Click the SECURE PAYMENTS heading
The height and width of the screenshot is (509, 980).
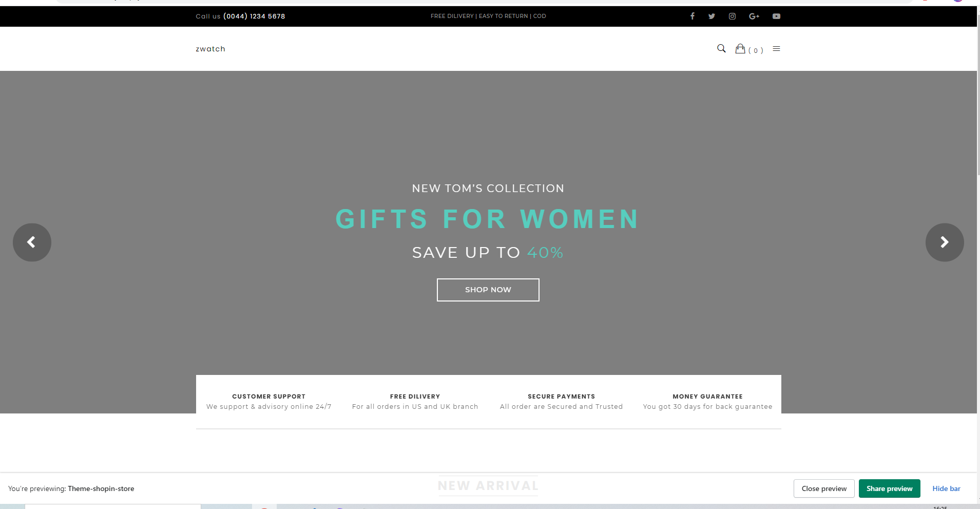point(562,397)
